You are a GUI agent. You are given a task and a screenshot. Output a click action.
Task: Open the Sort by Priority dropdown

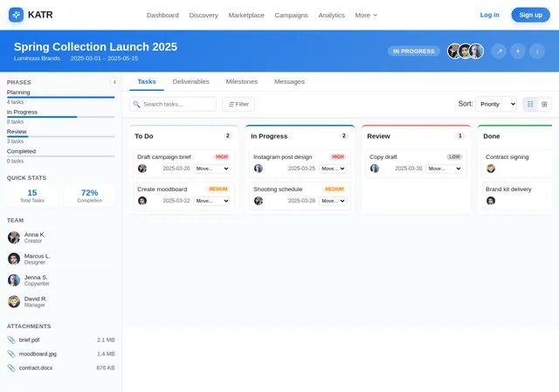[x=496, y=104]
